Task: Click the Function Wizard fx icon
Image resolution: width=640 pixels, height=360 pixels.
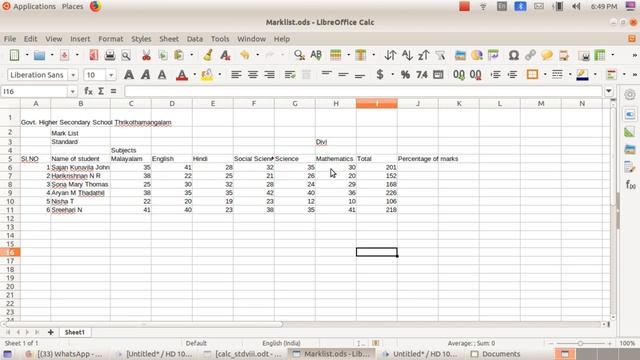Action: click(x=88, y=91)
